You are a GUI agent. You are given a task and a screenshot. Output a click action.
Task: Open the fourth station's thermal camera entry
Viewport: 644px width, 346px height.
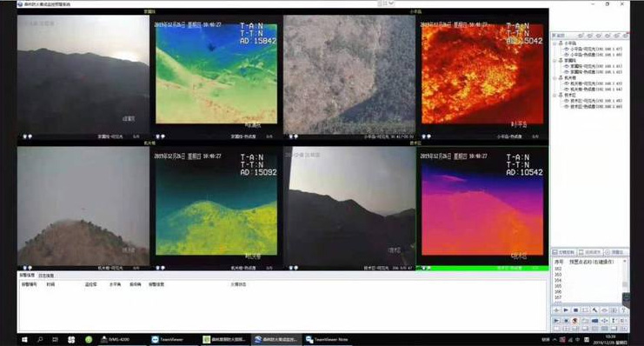[x=594, y=106]
